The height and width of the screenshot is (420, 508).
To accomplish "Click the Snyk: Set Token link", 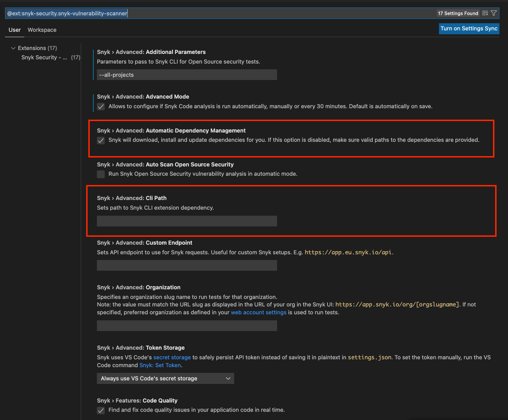I will [160, 365].
